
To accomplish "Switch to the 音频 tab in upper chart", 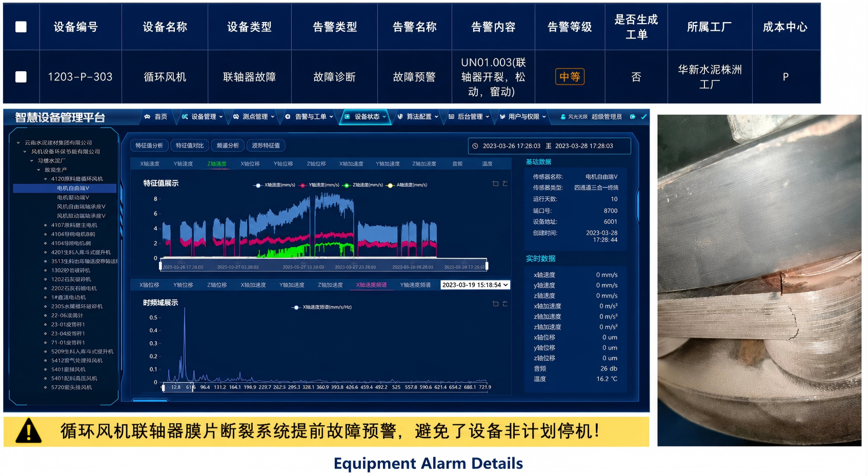I will pyautogui.click(x=457, y=164).
